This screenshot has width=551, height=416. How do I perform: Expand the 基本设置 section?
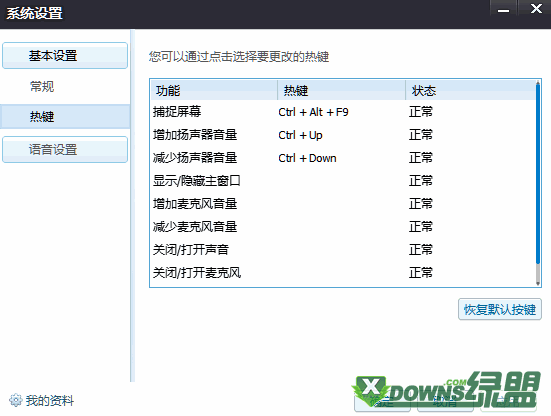click(x=65, y=56)
